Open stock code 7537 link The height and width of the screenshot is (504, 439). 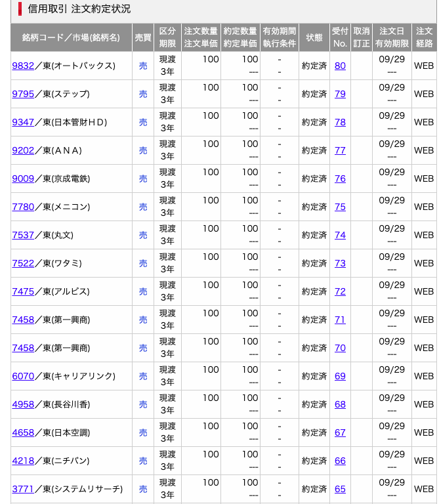(23, 235)
